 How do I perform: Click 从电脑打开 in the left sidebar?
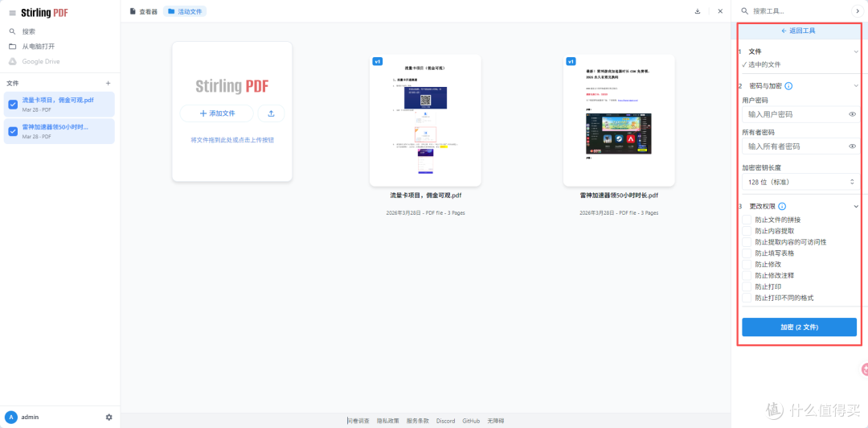(39, 47)
